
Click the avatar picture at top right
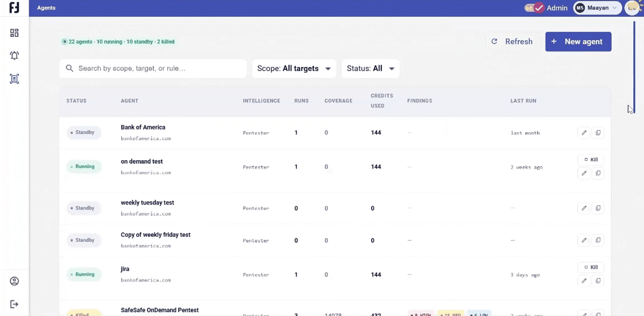(x=633, y=8)
